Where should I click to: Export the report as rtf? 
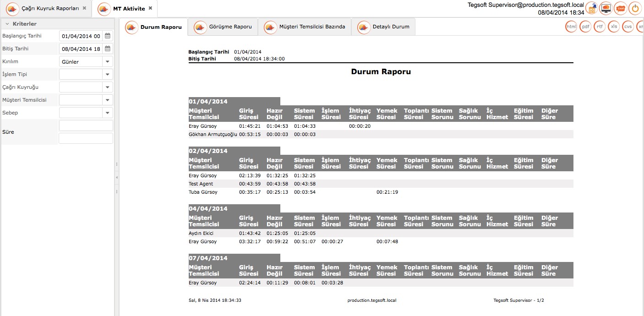tap(600, 27)
